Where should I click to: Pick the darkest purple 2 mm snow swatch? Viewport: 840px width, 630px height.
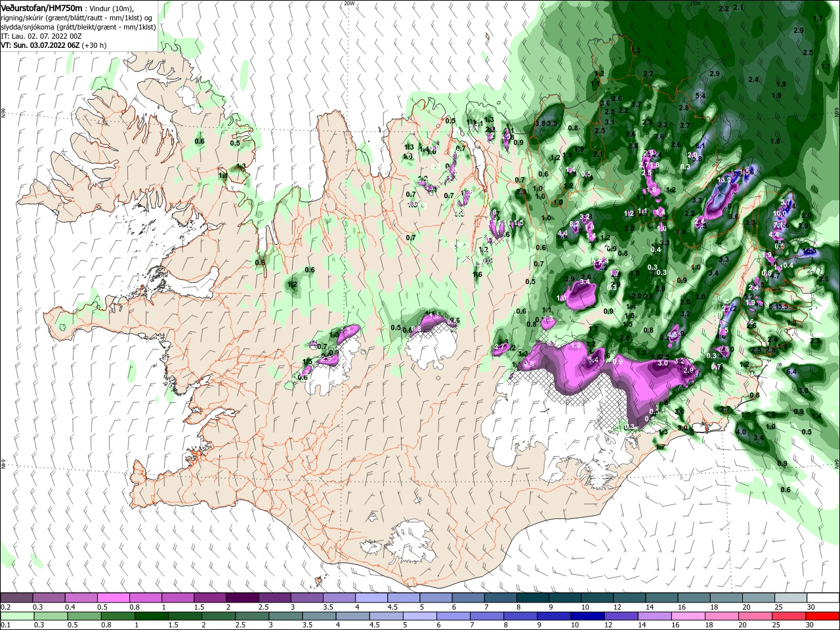(x=241, y=598)
